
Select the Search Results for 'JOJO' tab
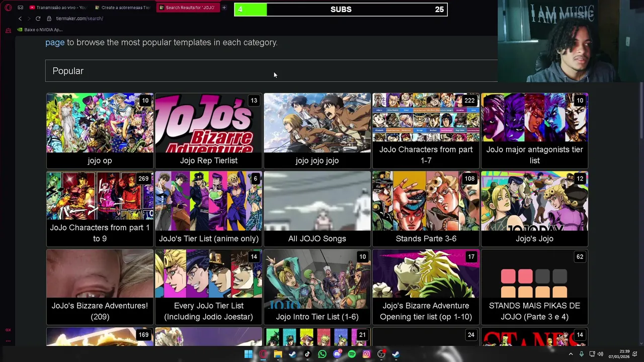187,8
